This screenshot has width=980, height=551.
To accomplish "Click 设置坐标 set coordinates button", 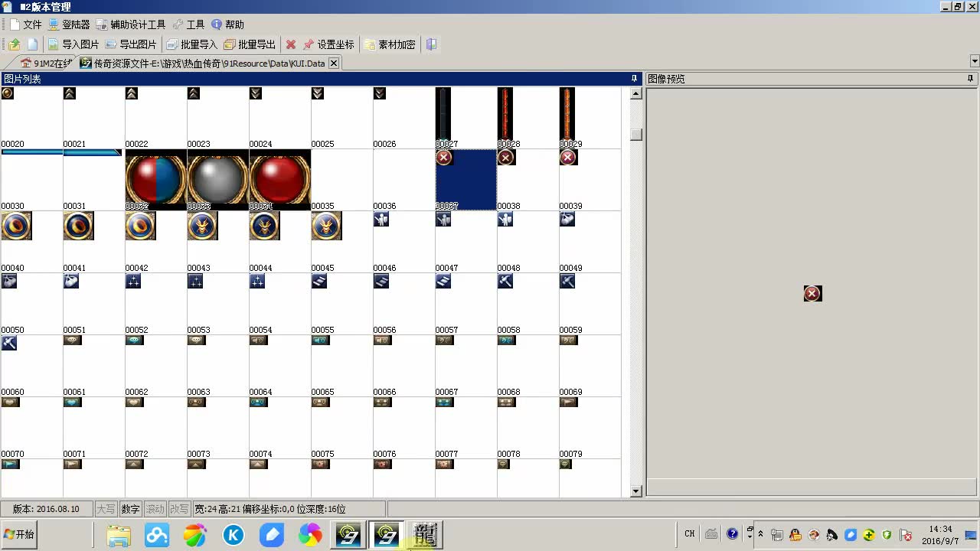I will point(328,44).
